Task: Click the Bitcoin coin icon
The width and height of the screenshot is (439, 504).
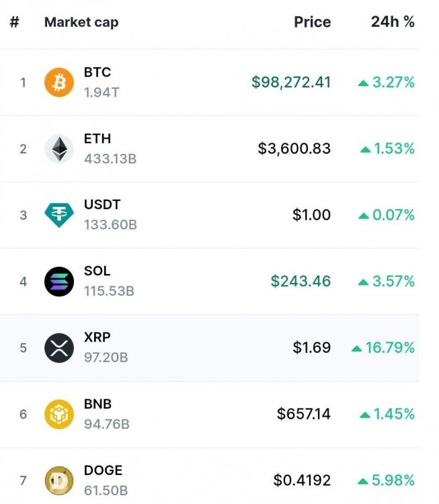Action: coord(59,83)
